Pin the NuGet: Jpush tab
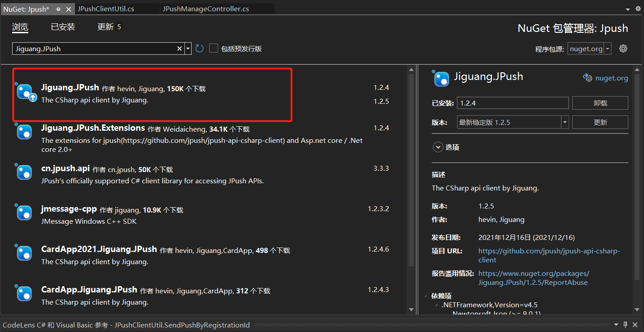The height and width of the screenshot is (332, 644). 58,9
